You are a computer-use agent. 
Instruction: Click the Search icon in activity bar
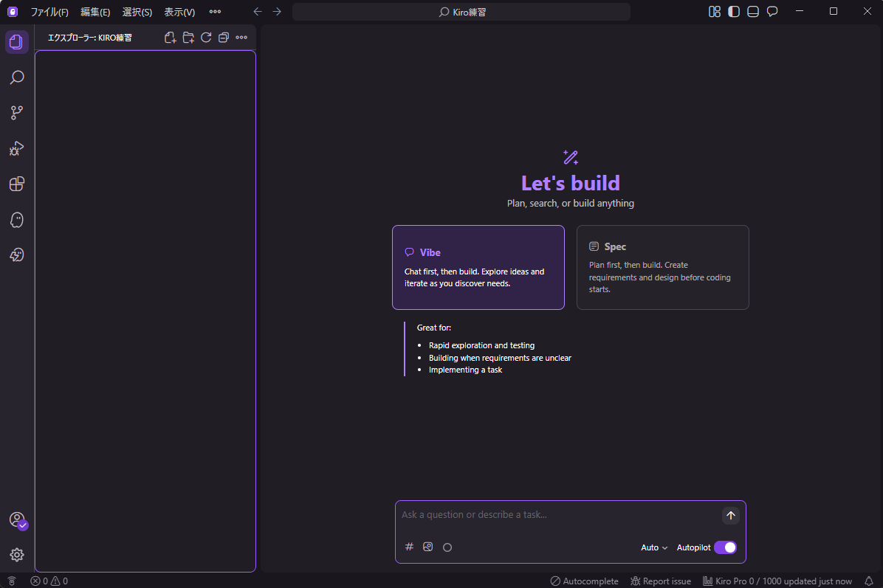(17, 77)
